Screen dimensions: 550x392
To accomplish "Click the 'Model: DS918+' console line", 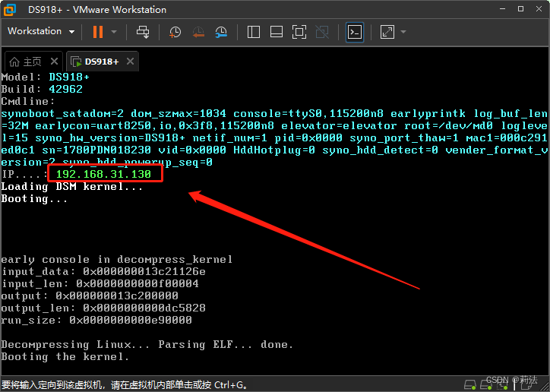I will pyautogui.click(x=46, y=77).
